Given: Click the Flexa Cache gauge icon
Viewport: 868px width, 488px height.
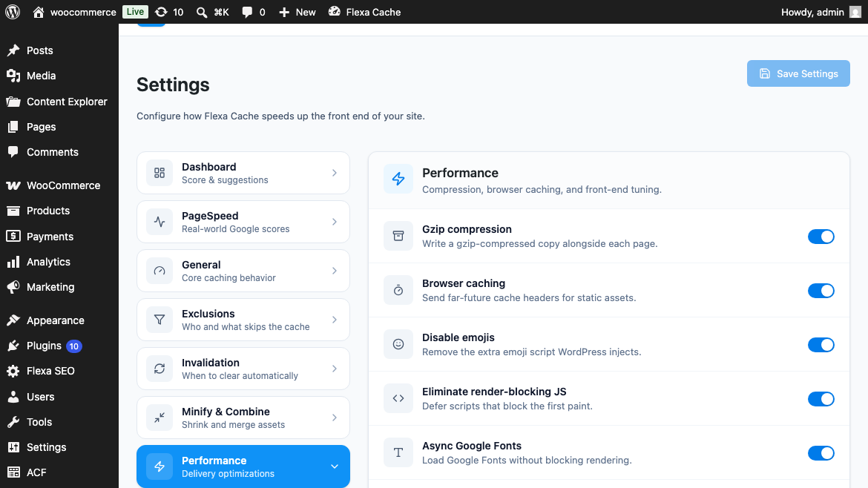Looking at the screenshot, I should 335,12.
